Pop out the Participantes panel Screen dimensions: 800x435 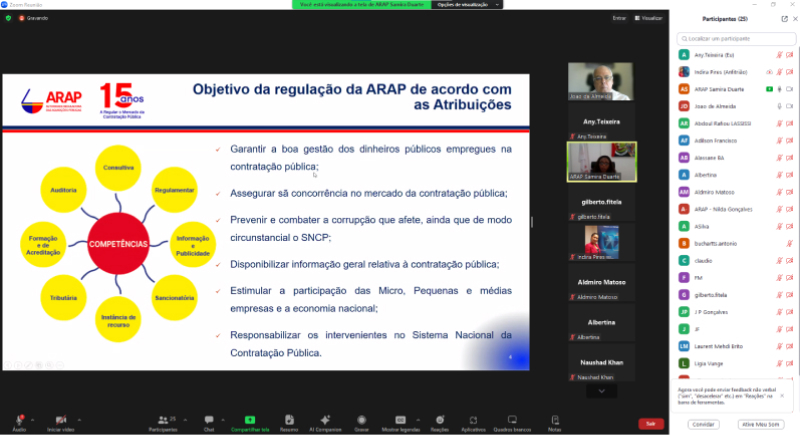coord(784,19)
